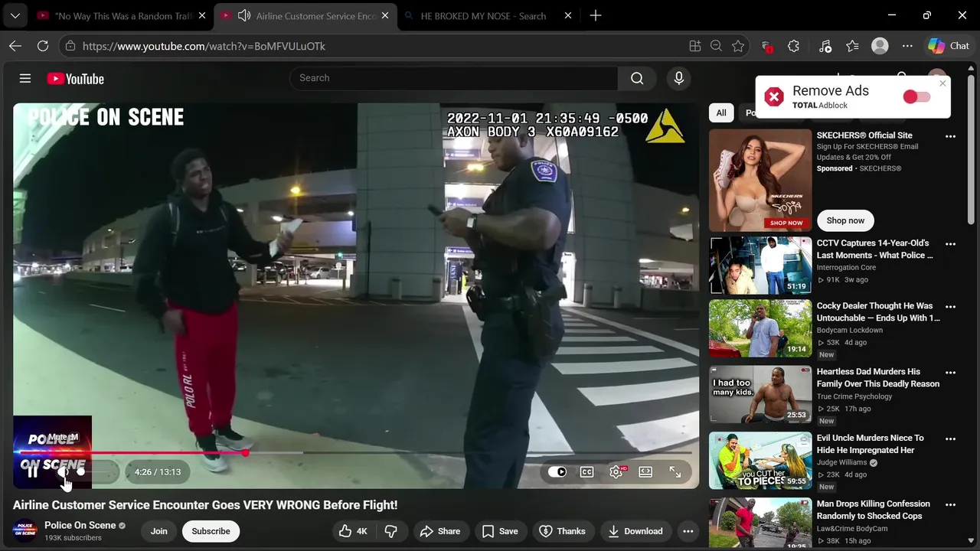Turn on closed captions (CC)
Screen dimensions: 980x551
pos(587,472)
